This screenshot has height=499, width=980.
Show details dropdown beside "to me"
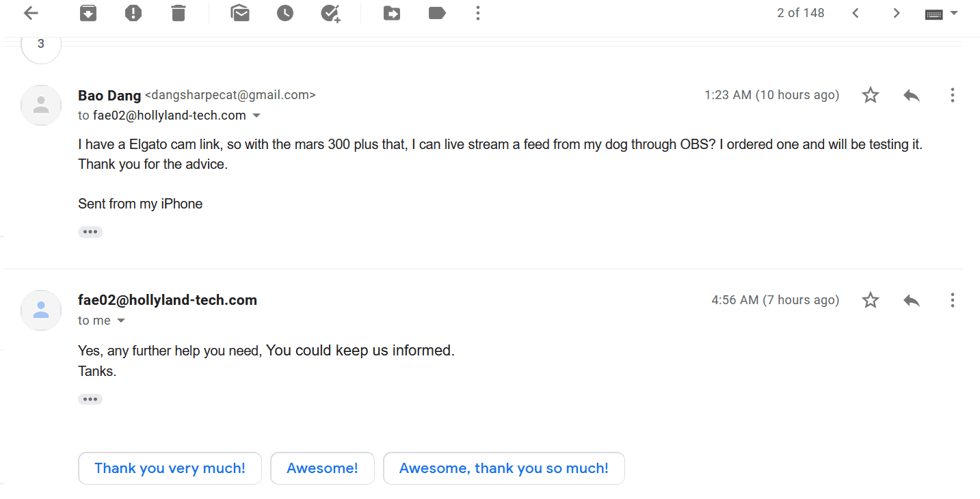tap(121, 321)
